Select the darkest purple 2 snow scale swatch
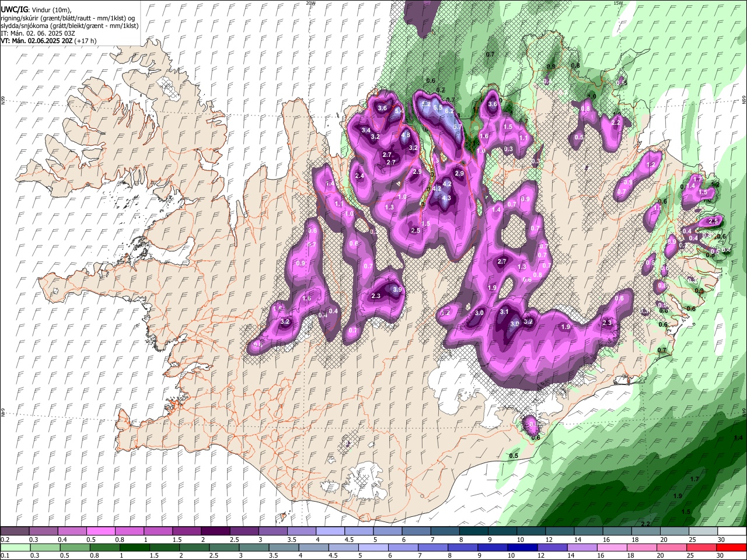Screen dimensions: 747x560 pyautogui.click(x=215, y=531)
